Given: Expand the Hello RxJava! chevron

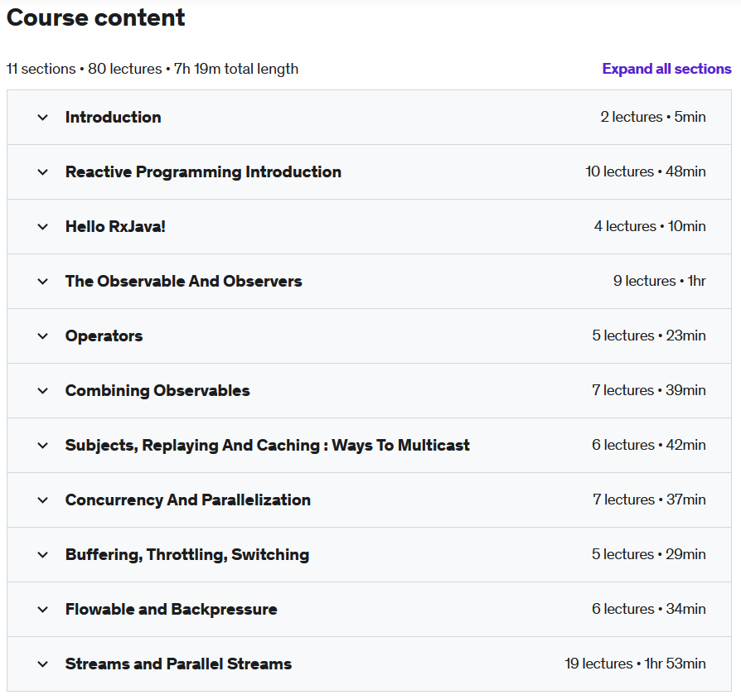Looking at the screenshot, I should (x=42, y=227).
